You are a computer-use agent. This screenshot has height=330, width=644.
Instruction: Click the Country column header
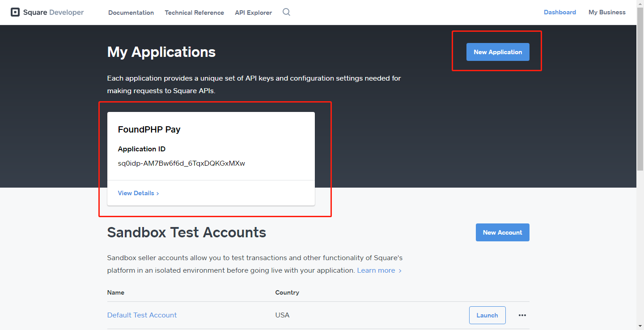pyautogui.click(x=287, y=292)
